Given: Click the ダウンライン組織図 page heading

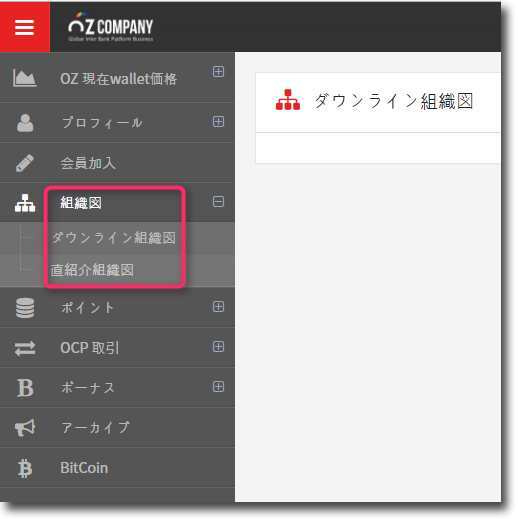Looking at the screenshot, I should click(394, 101).
